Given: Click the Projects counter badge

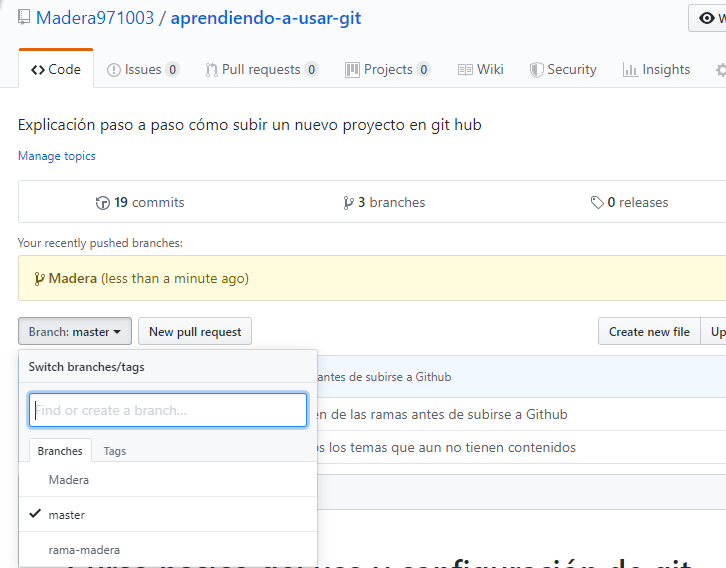Looking at the screenshot, I should coord(423,69).
